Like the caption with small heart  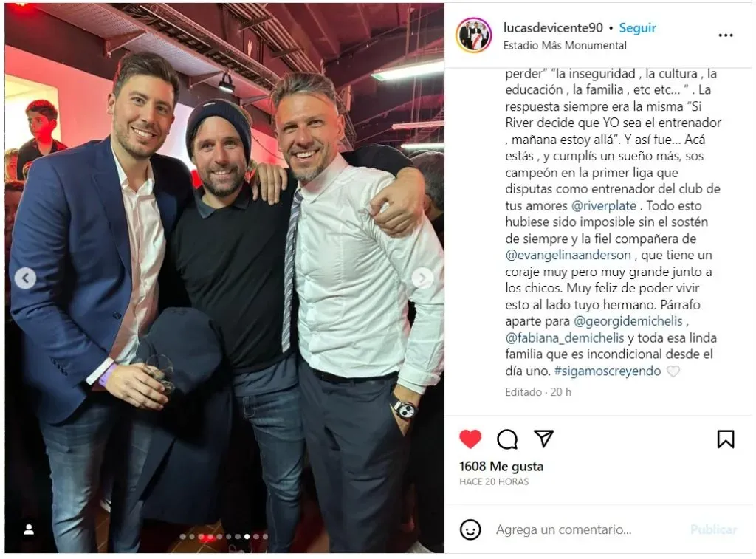(673, 371)
